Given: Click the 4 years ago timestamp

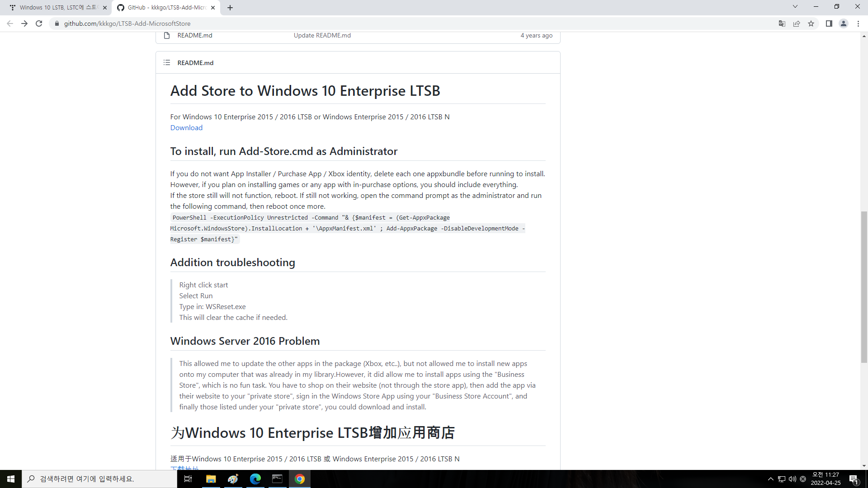Looking at the screenshot, I should tap(536, 35).
